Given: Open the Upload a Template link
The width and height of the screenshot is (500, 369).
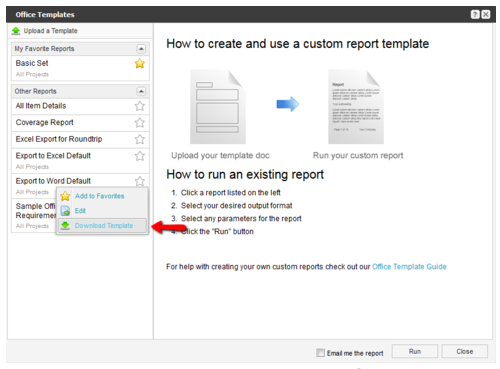Looking at the screenshot, I should [x=50, y=31].
